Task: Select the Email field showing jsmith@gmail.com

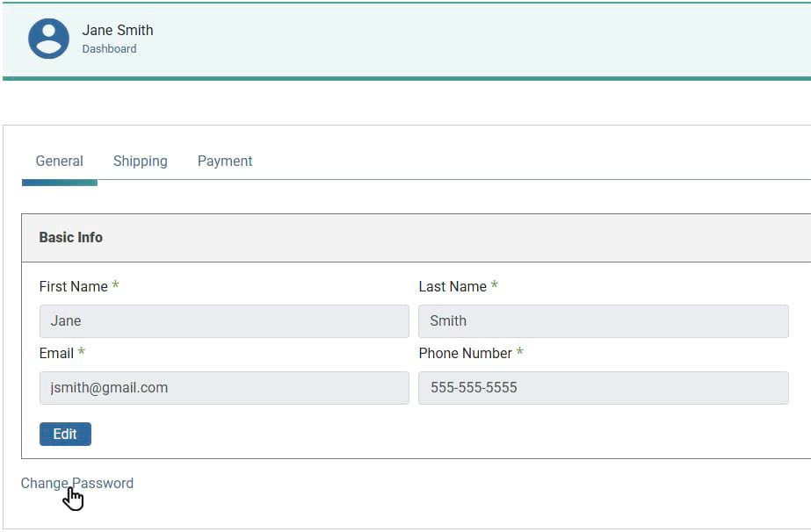Action: coord(223,387)
